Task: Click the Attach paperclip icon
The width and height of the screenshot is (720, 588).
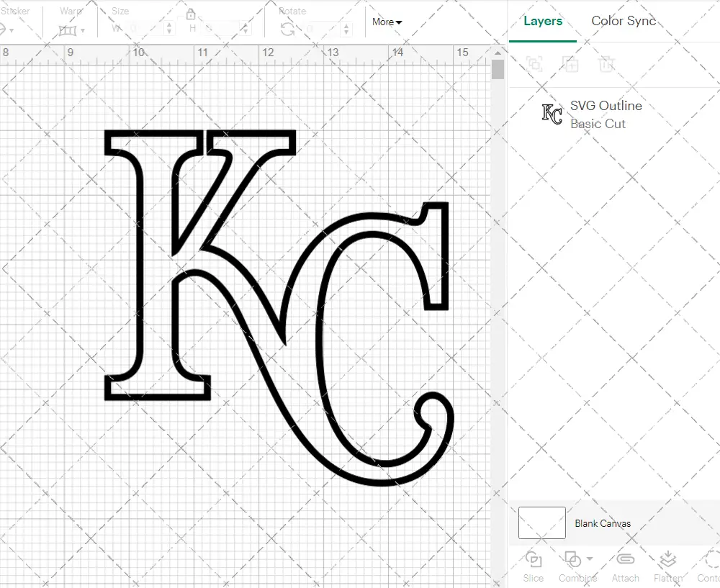Action: pos(625,559)
